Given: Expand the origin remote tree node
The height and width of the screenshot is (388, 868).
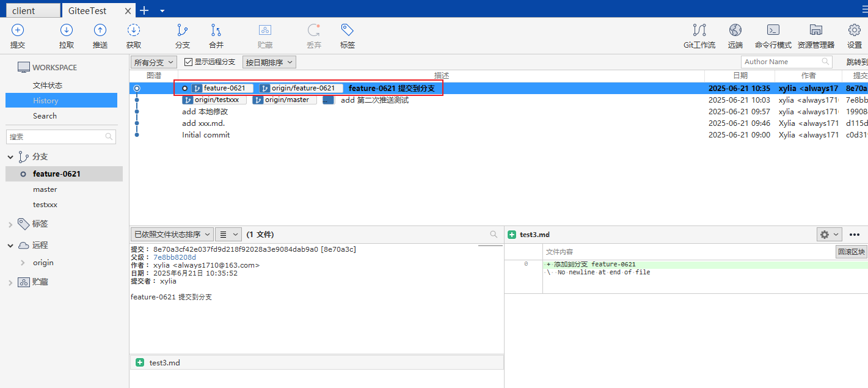Looking at the screenshot, I should (23, 263).
